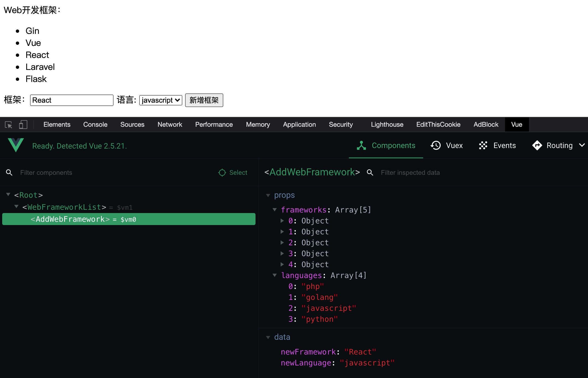588x378 pixels.
Task: Click the Select component button
Action: (233, 173)
